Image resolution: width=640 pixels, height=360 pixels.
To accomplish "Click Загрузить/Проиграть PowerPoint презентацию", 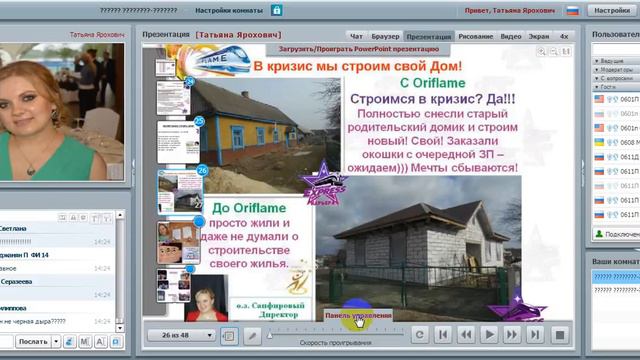I will [359, 49].
